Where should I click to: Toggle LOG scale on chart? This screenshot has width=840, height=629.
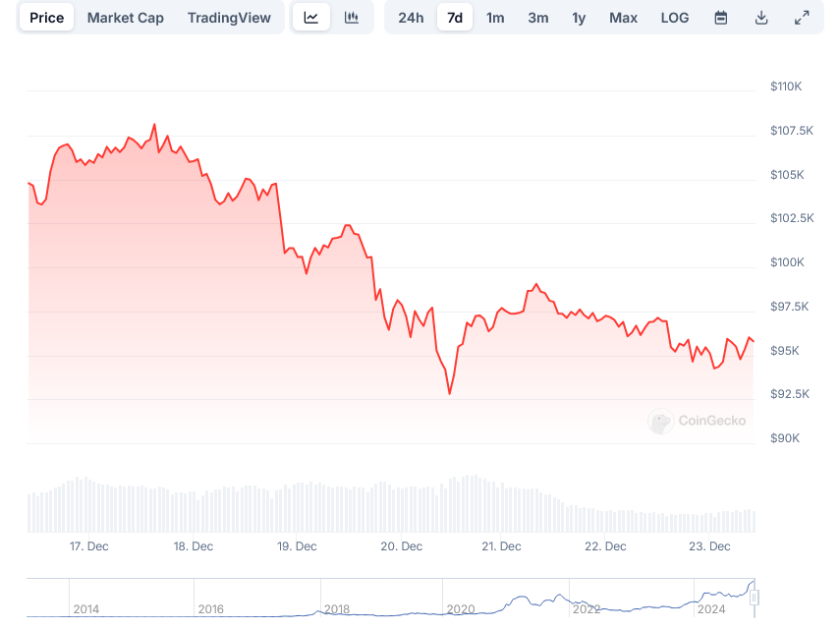[675, 18]
